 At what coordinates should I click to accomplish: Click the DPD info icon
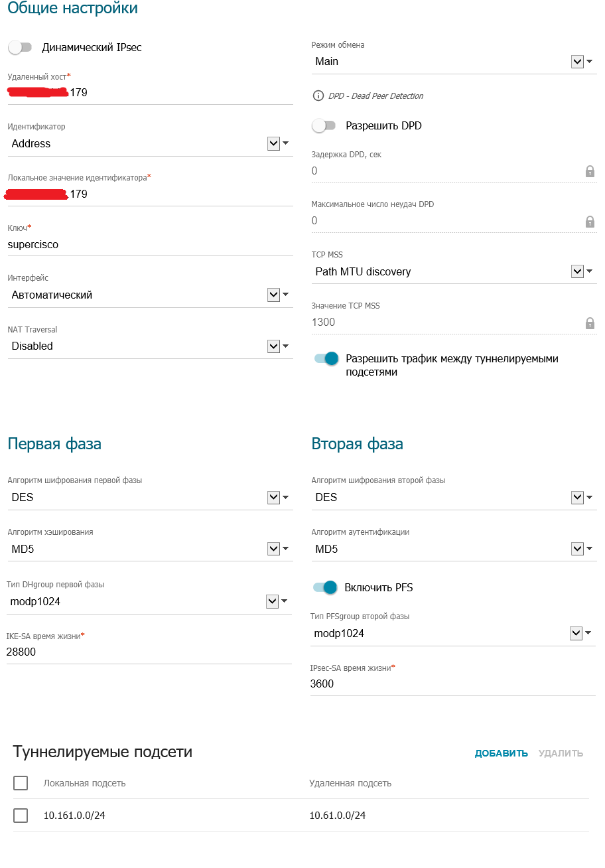[x=318, y=96]
